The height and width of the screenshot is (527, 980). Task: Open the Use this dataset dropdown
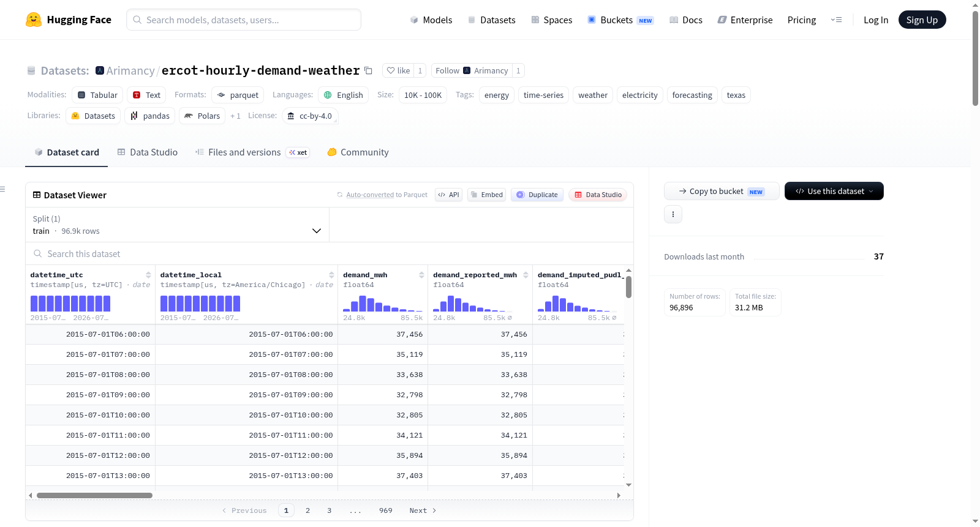tap(834, 191)
